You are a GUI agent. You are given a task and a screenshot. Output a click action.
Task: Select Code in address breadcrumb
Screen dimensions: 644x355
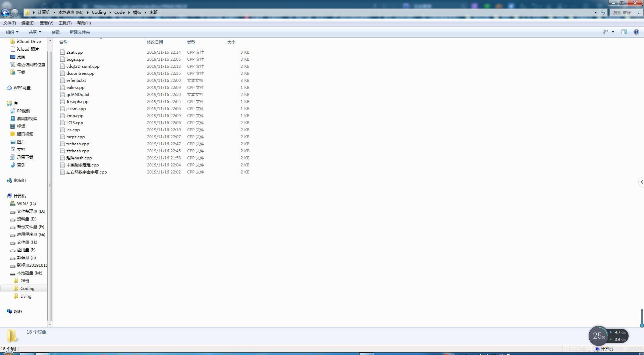119,12
